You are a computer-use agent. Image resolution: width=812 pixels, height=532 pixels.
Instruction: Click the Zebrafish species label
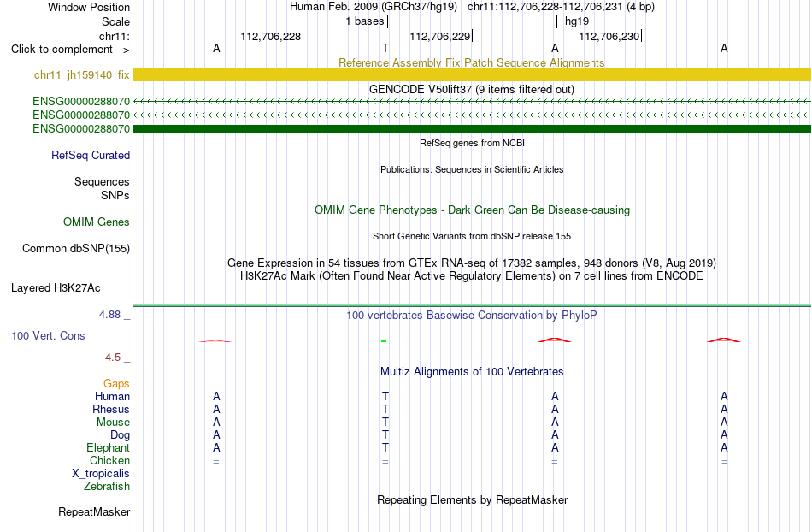(x=107, y=486)
